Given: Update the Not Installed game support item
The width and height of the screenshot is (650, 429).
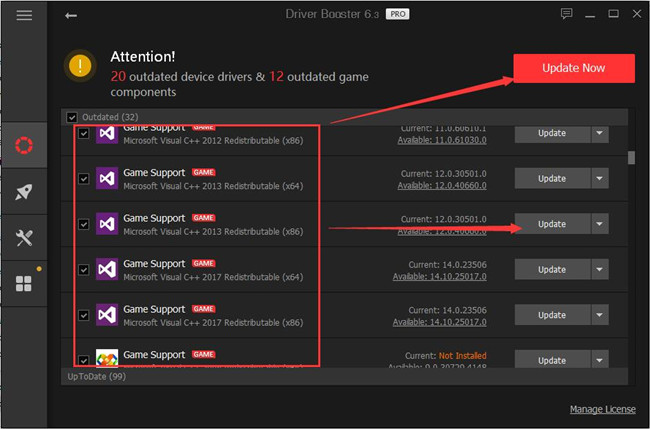Looking at the screenshot, I should [x=552, y=359].
